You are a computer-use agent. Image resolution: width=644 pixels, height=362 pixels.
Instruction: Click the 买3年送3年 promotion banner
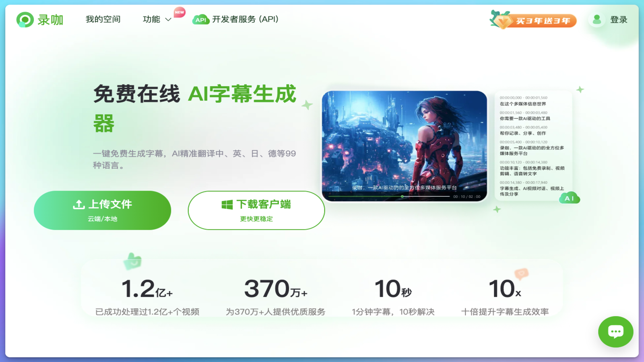pyautogui.click(x=533, y=20)
